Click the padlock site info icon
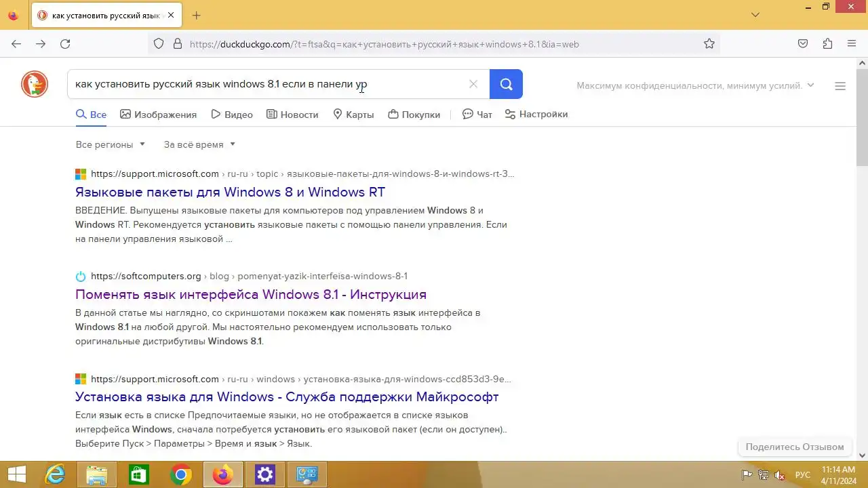The width and height of the screenshot is (868, 488). [x=178, y=44]
